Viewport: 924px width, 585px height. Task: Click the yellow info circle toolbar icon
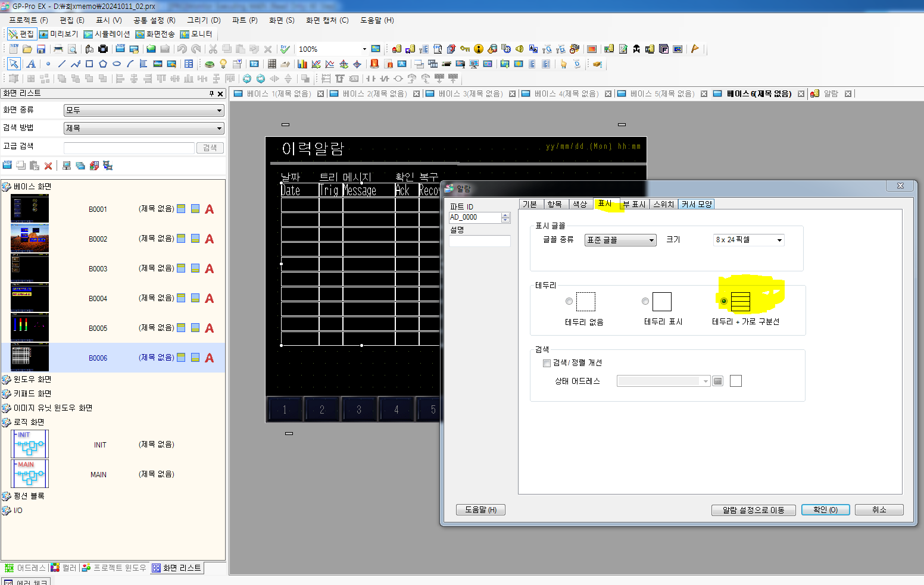[x=479, y=49]
